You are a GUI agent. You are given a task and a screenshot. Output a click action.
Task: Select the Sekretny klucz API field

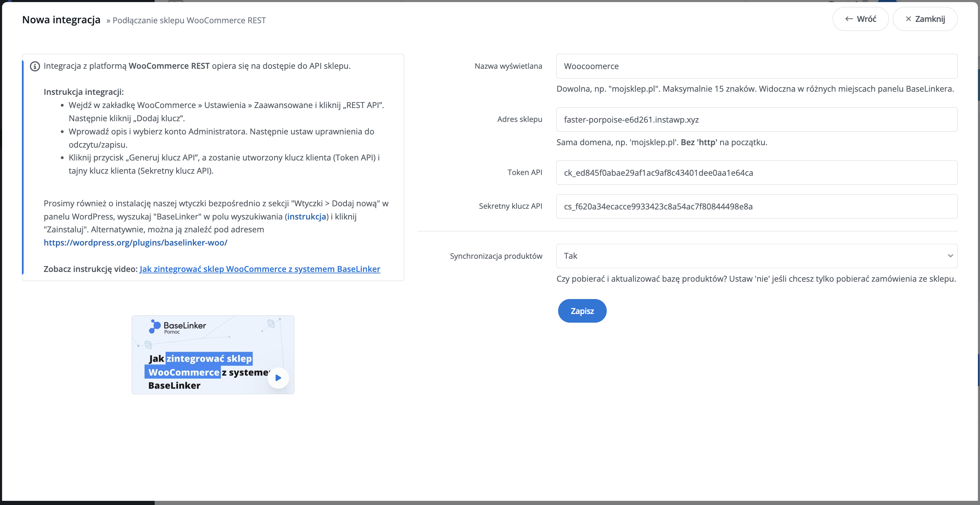757,206
